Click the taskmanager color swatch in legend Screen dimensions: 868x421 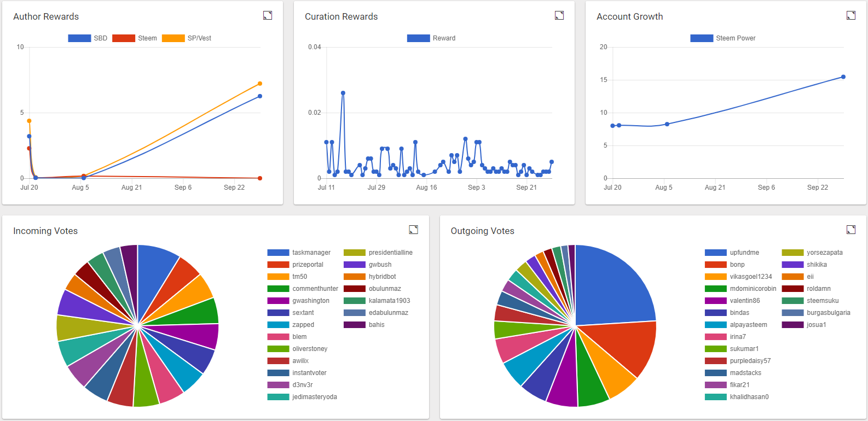[278, 253]
